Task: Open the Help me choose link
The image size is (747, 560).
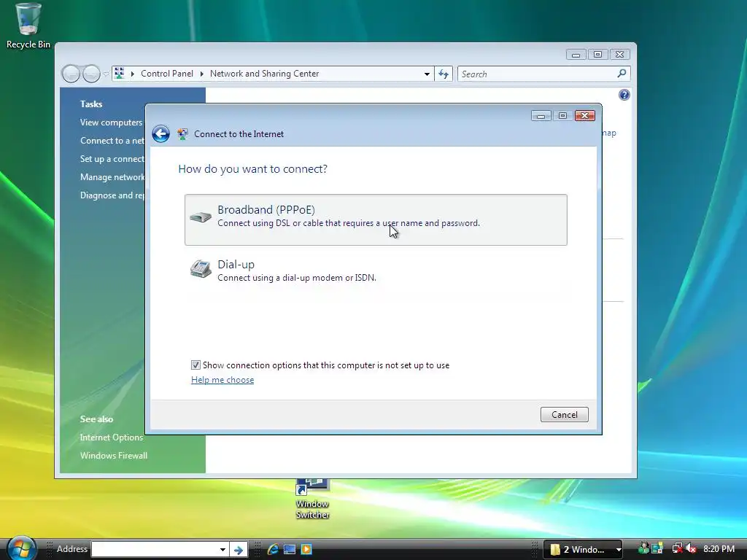Action: tap(222, 380)
